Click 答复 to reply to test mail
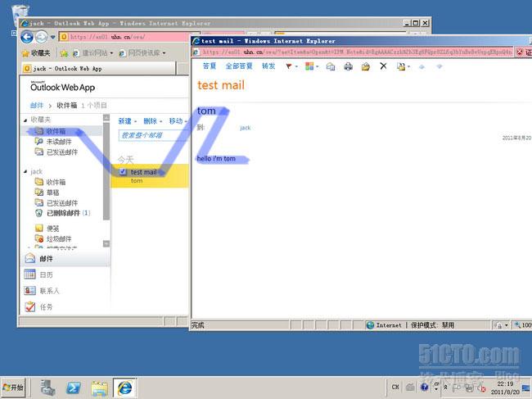Screen dimensions: 532x399 point(210,66)
